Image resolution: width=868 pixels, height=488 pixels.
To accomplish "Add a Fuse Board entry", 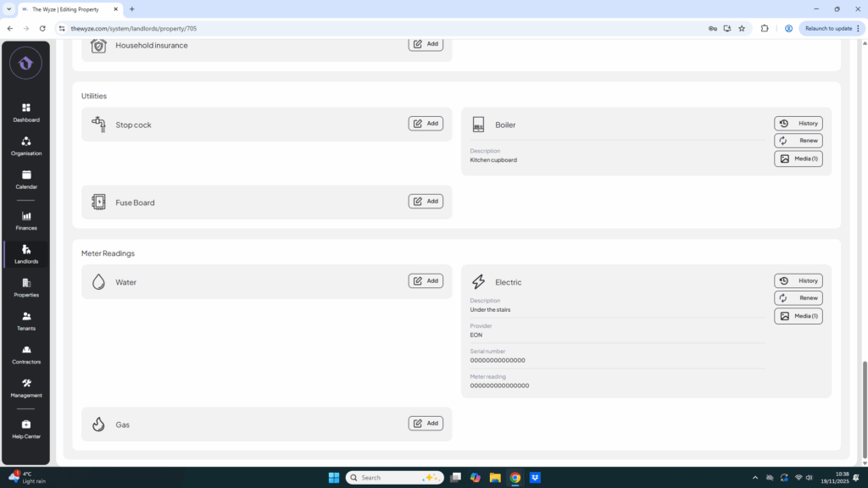I will [426, 202].
